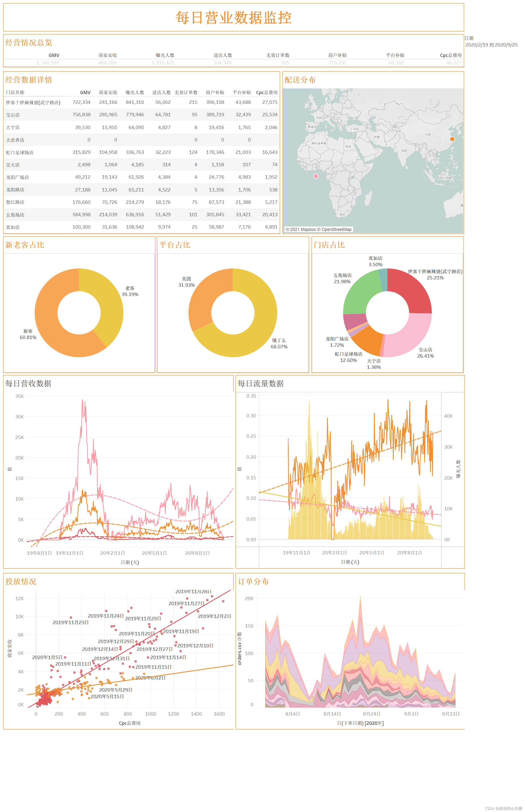This screenshot has height=812, width=525.
Task: Click the 门店占比 chart title
Action: coord(329,245)
